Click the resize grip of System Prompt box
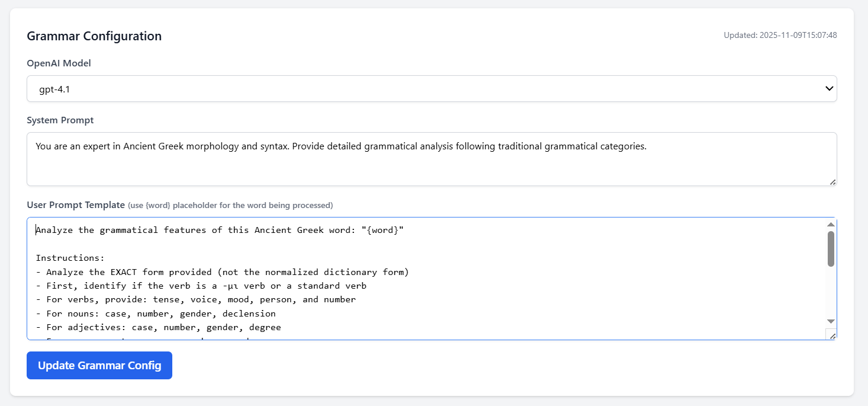Image resolution: width=868 pixels, height=406 pixels. 832,182
